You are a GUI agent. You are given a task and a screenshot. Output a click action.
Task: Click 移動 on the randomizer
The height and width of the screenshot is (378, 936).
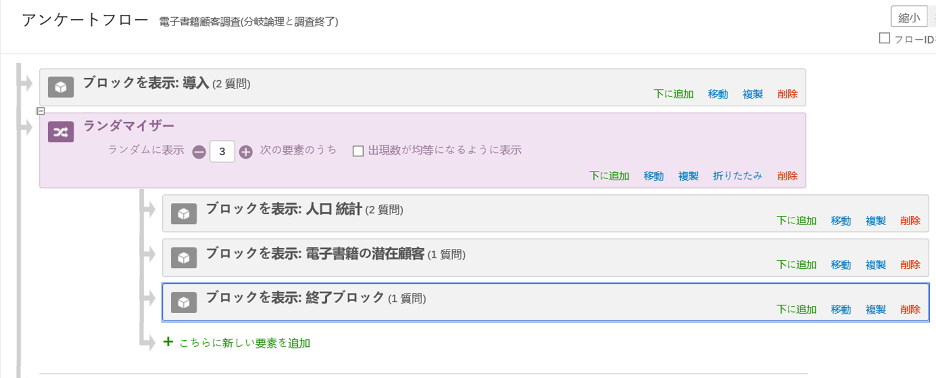[x=654, y=176]
